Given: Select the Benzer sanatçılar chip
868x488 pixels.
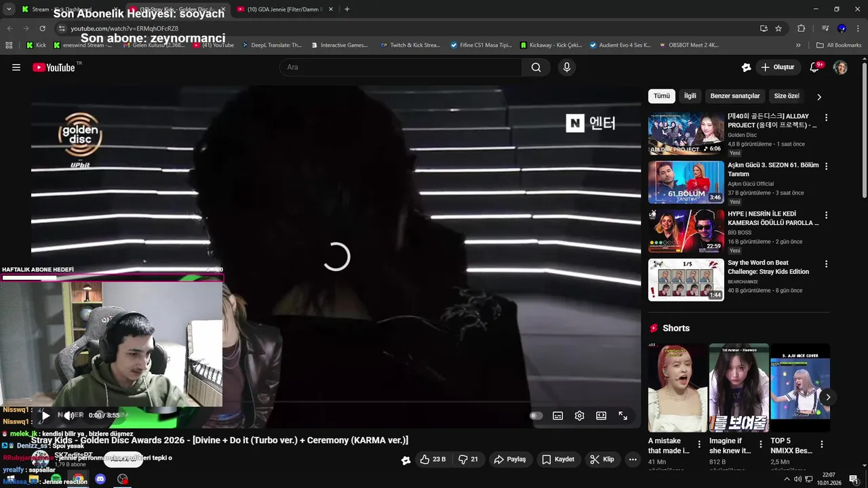Looking at the screenshot, I should click(735, 96).
